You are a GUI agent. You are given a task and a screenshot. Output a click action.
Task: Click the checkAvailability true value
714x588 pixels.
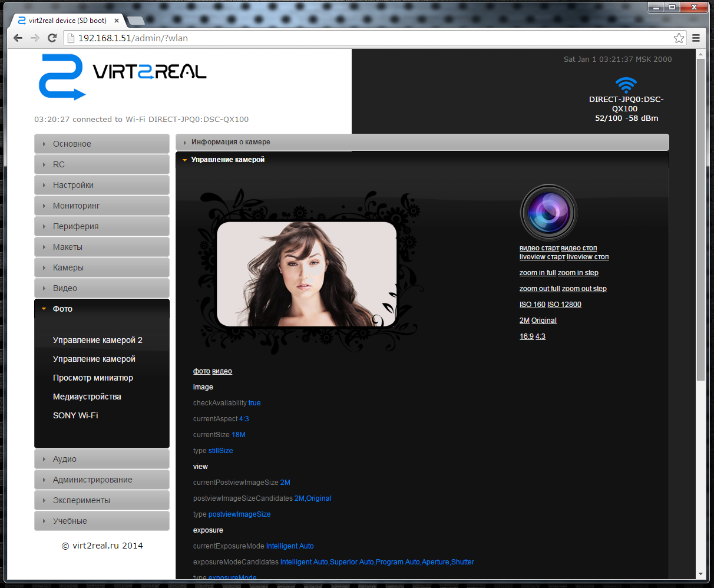(254, 403)
